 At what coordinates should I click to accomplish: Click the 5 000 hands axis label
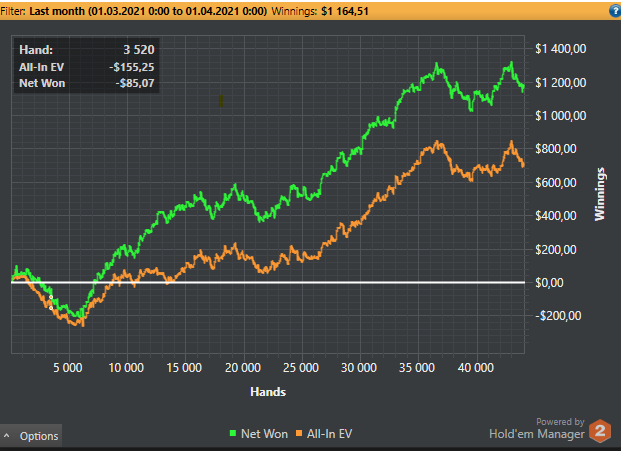pyautogui.click(x=68, y=367)
